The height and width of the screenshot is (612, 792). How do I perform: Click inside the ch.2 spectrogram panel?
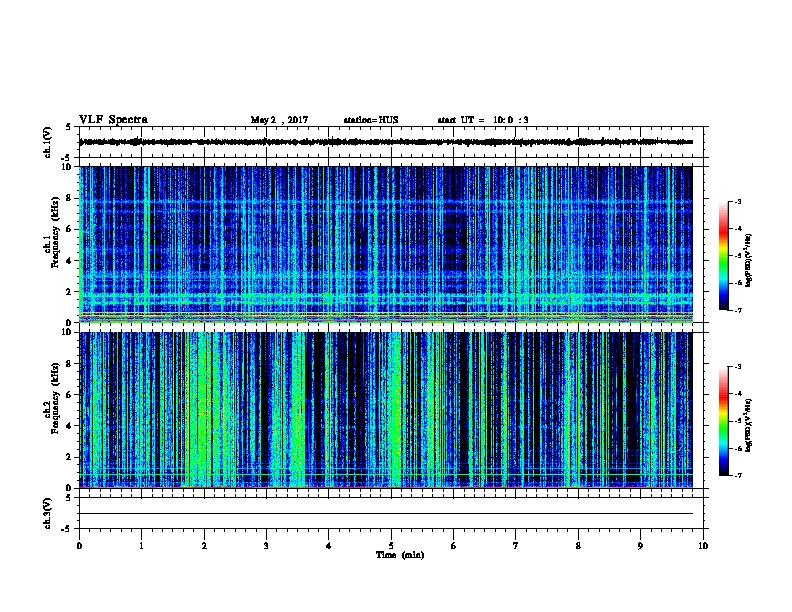pos(386,410)
